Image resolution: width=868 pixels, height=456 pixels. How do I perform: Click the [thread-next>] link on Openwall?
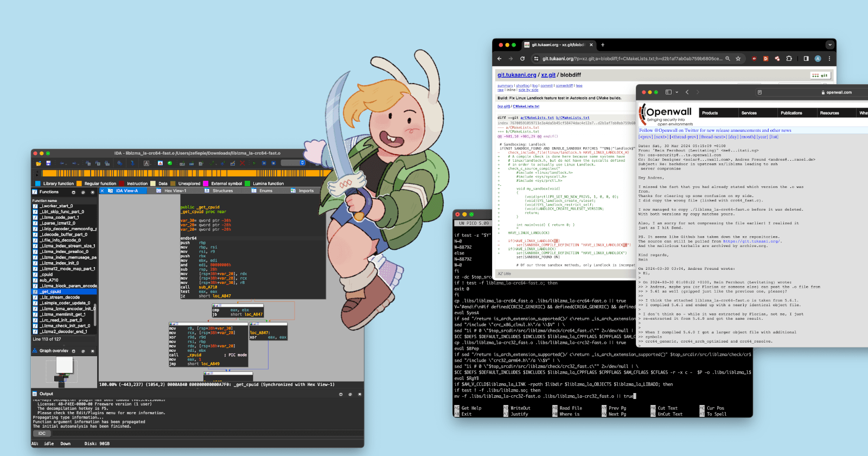(x=713, y=137)
